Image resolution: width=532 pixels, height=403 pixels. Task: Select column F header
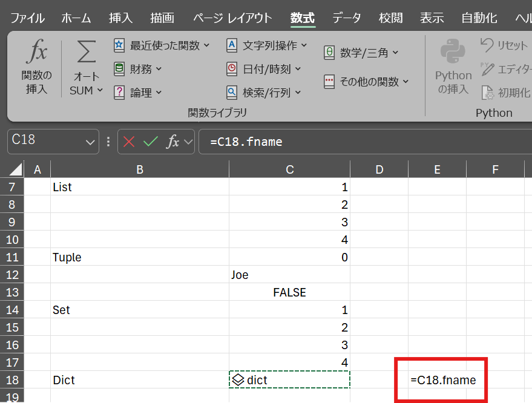(495, 169)
